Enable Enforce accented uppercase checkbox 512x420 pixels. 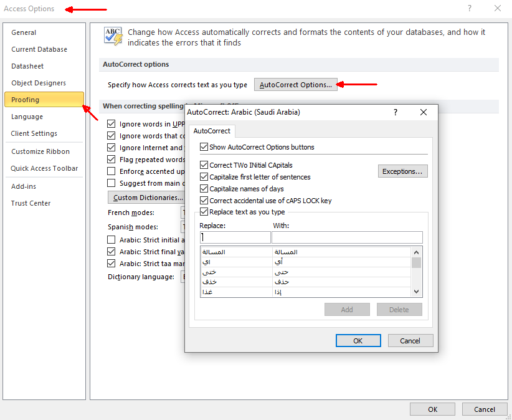[x=111, y=171]
